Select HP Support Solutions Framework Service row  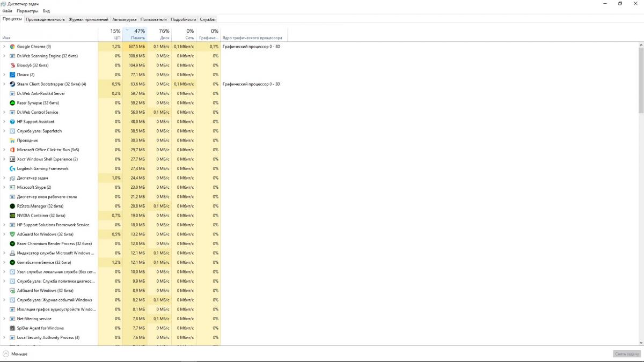(x=110, y=225)
